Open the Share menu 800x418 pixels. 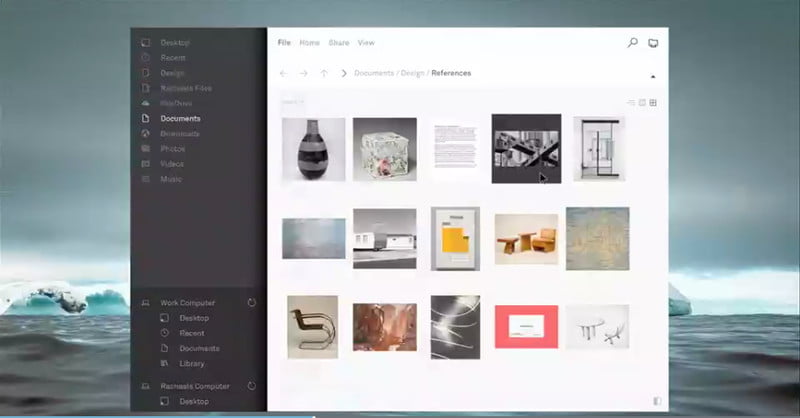[x=339, y=43]
